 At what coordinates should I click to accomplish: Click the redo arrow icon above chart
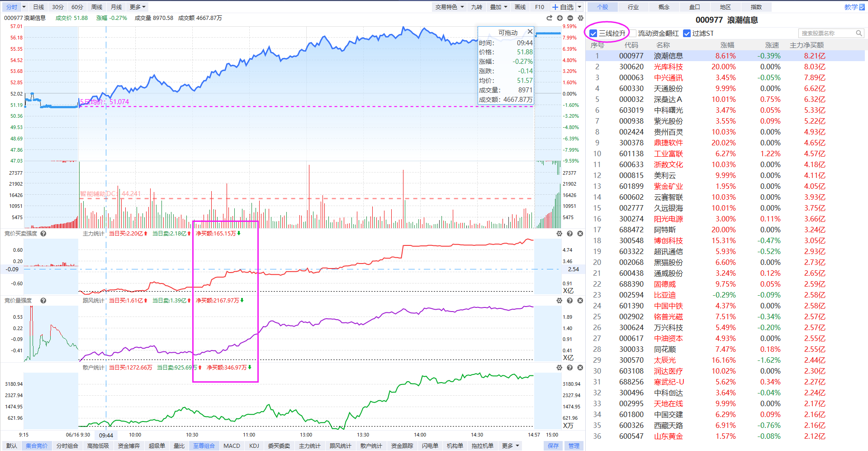tap(550, 18)
